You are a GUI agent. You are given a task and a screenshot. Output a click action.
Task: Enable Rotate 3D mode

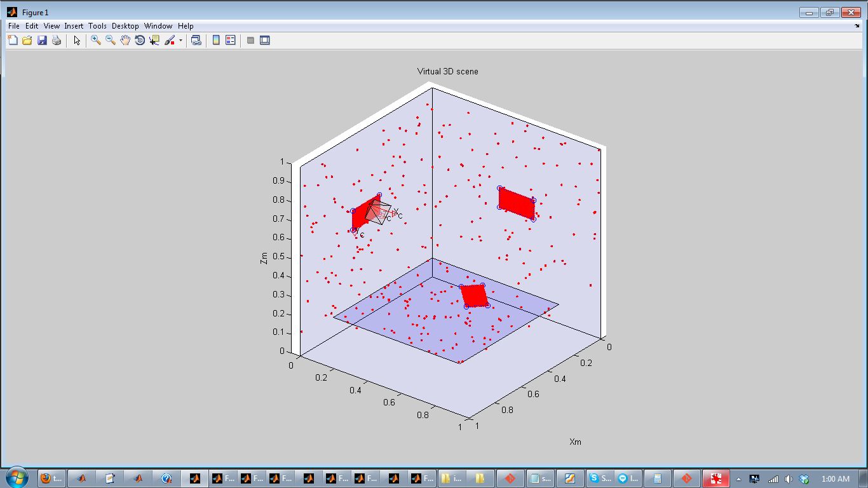[140, 40]
